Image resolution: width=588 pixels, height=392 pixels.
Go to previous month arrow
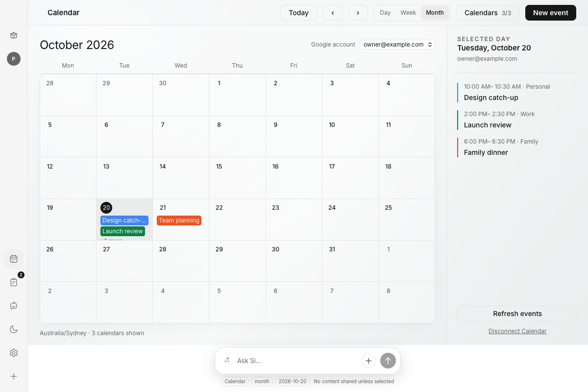click(x=333, y=13)
